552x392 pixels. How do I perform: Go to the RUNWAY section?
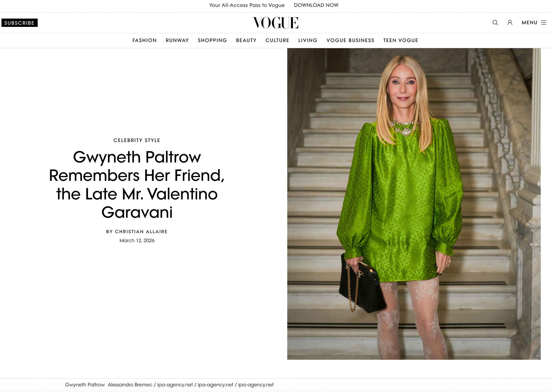pos(177,40)
